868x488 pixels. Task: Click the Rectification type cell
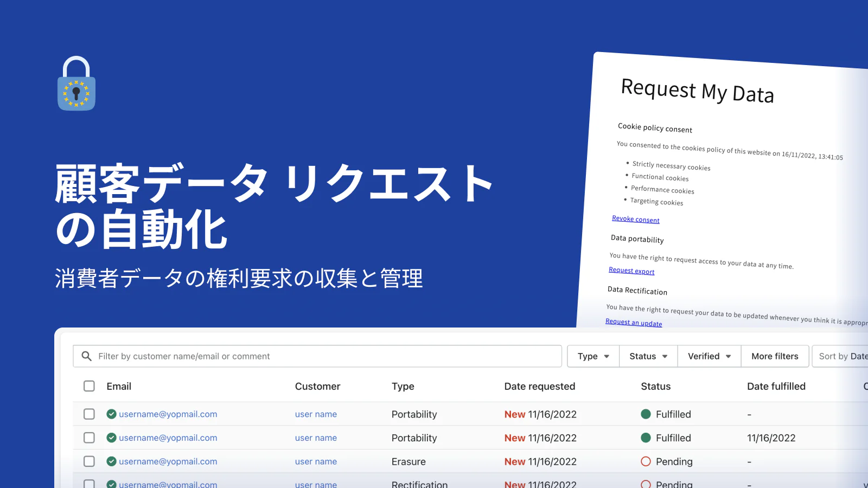point(420,484)
